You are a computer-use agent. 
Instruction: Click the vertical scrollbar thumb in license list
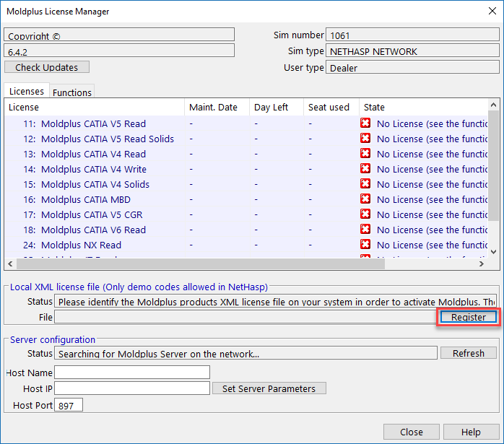coord(493,165)
